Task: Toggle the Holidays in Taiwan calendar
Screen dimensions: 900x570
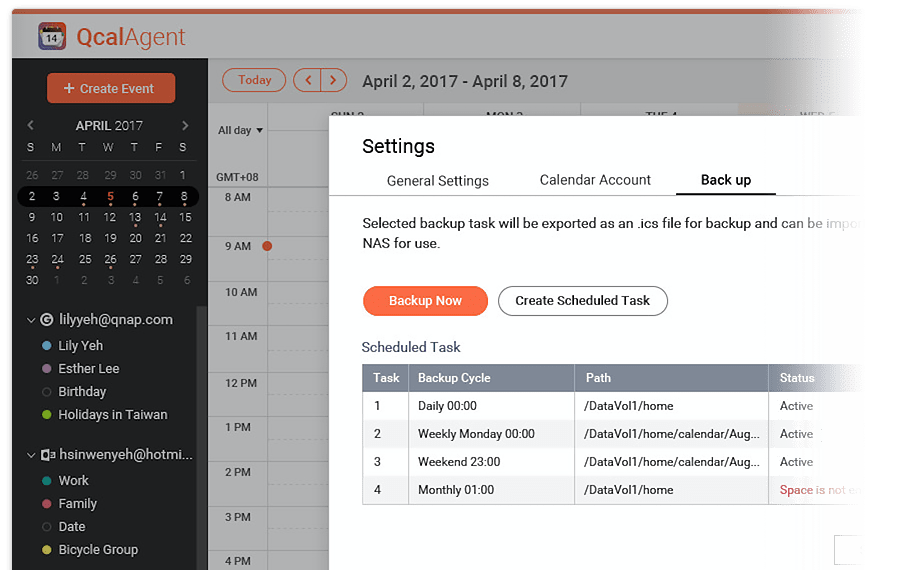Action: [47, 414]
